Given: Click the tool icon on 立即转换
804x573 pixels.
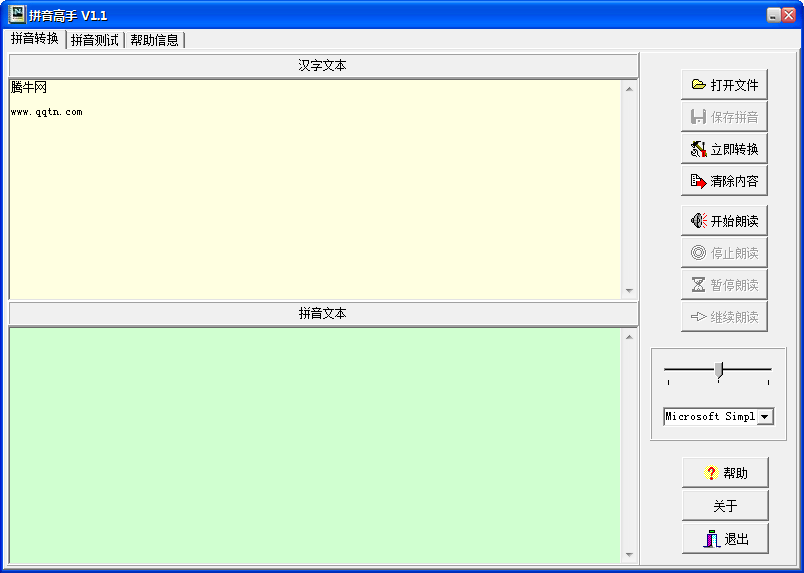Looking at the screenshot, I should click(x=698, y=149).
